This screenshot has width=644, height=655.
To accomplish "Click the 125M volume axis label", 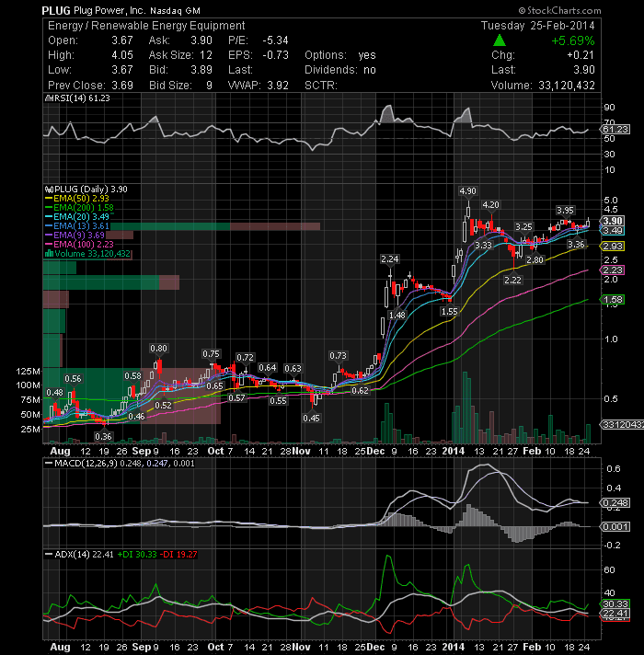I will [29, 371].
